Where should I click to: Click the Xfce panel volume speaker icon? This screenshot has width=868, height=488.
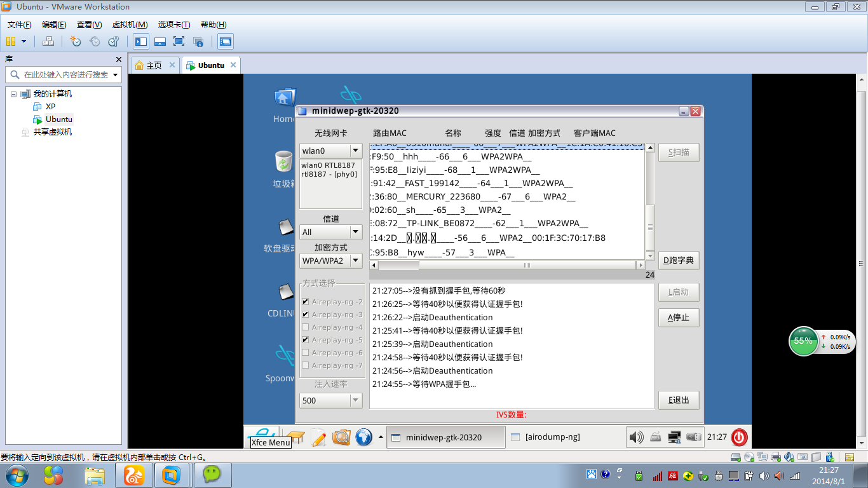point(636,437)
